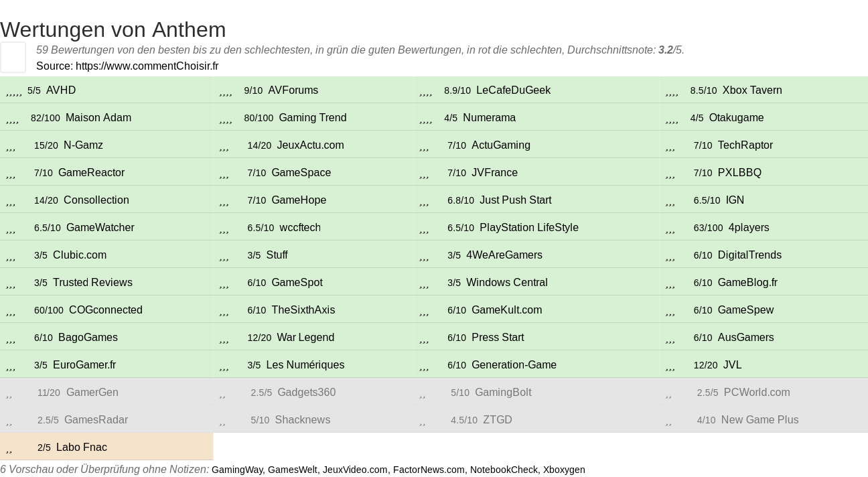Open Gadgets360 review
This screenshot has width=868, height=477.
[x=307, y=393]
